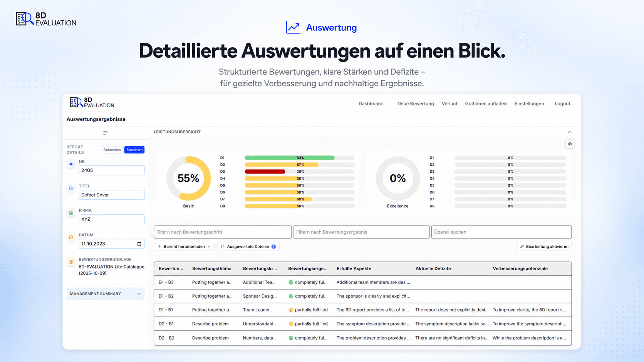Open Einstellungen

pyautogui.click(x=529, y=103)
